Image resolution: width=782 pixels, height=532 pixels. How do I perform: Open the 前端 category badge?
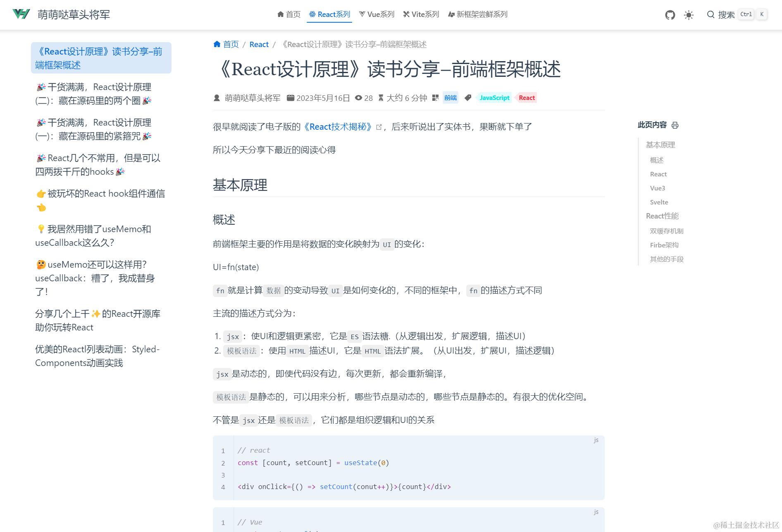(x=451, y=98)
